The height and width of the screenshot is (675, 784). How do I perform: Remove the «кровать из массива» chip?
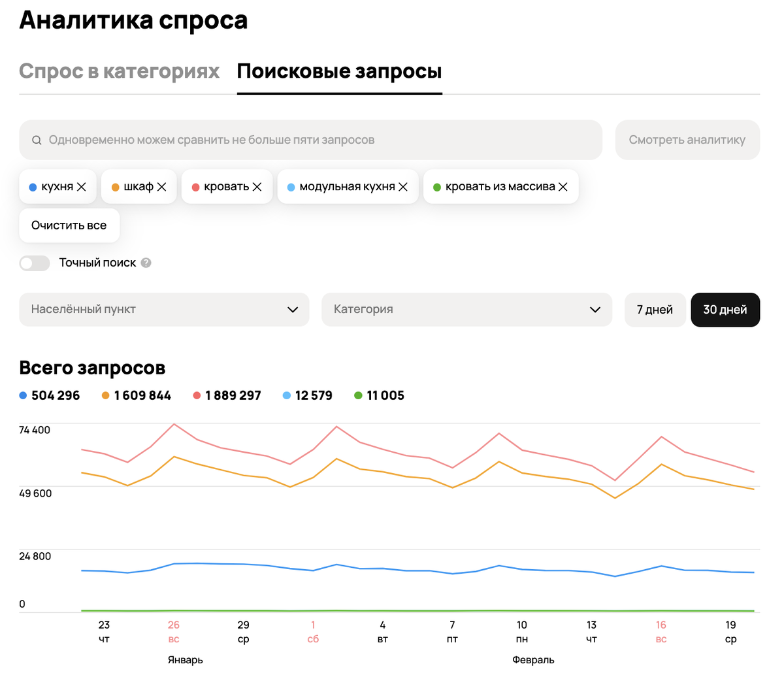[563, 186]
